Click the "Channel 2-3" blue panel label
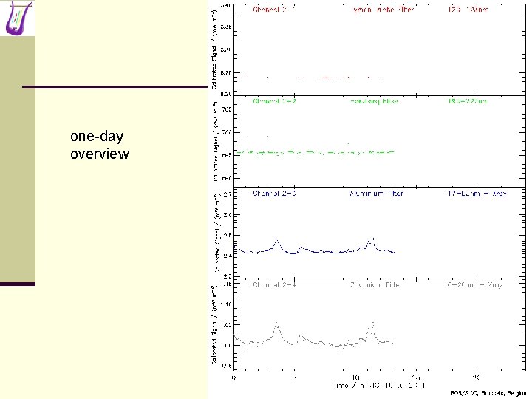Viewport: 532px width, 399px height. point(274,194)
